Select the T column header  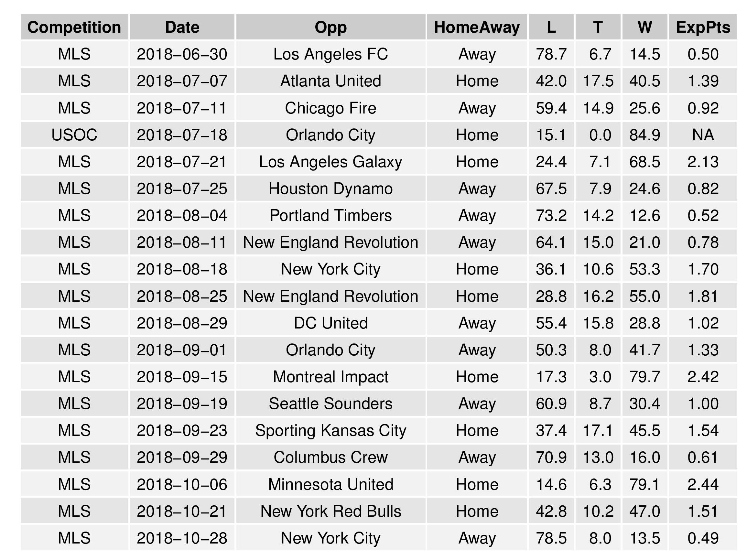pos(598,27)
